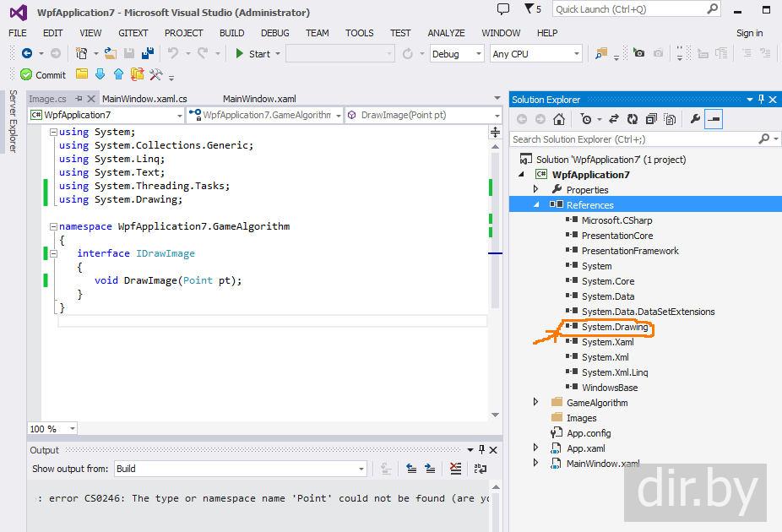Click Collapse All icon in Solution Explorer

pos(651,119)
